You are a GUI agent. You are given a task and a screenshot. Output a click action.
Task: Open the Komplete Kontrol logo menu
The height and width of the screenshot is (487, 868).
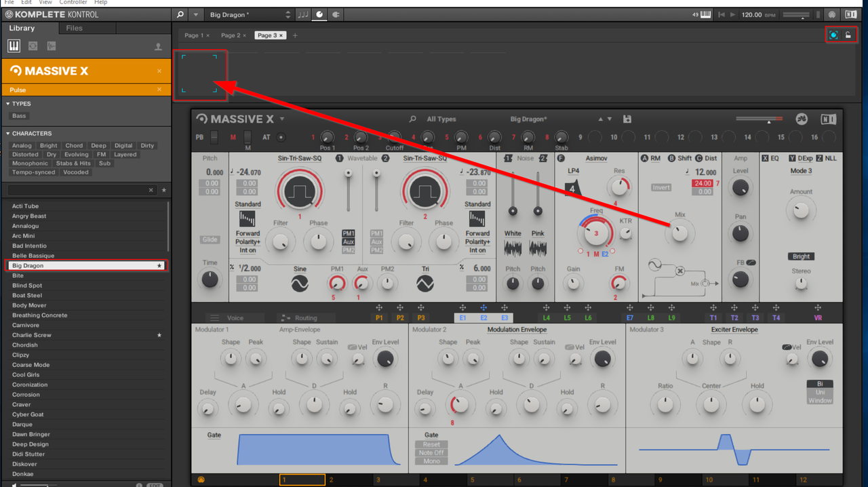51,14
